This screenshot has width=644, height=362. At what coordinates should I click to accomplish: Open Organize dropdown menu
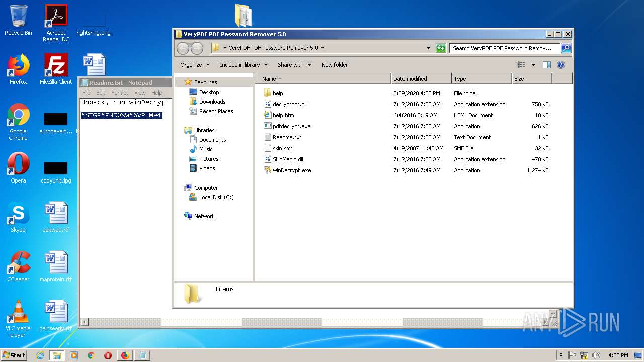195,65
